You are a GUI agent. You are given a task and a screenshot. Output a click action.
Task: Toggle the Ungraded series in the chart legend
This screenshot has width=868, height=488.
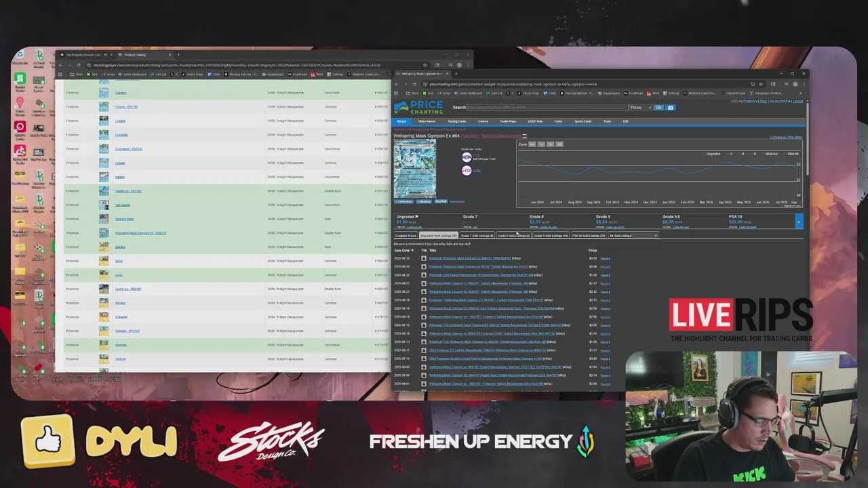(x=712, y=154)
